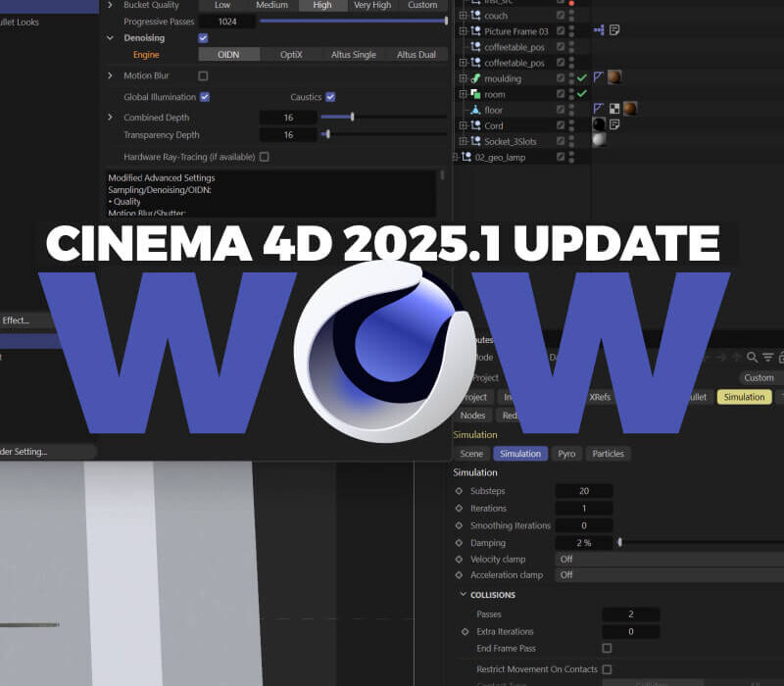Toggle the green enable checkmark on room
Image resolution: width=784 pixels, height=686 pixels.
click(x=581, y=94)
